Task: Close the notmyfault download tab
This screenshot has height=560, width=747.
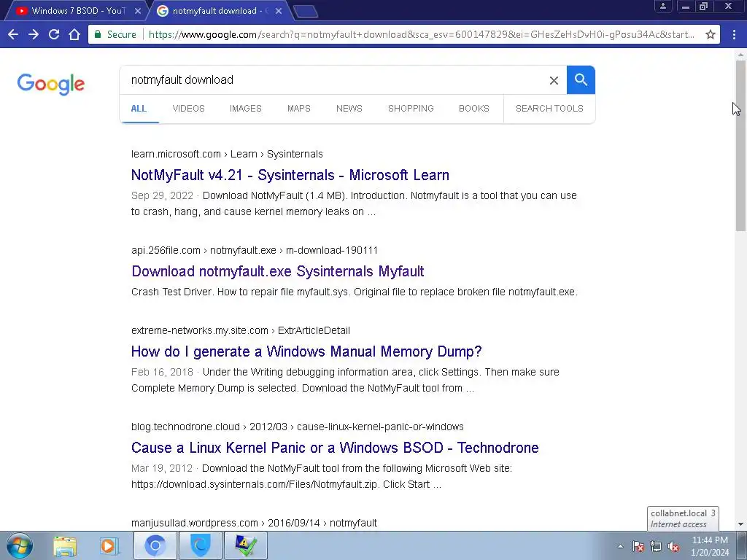Action: click(279, 11)
